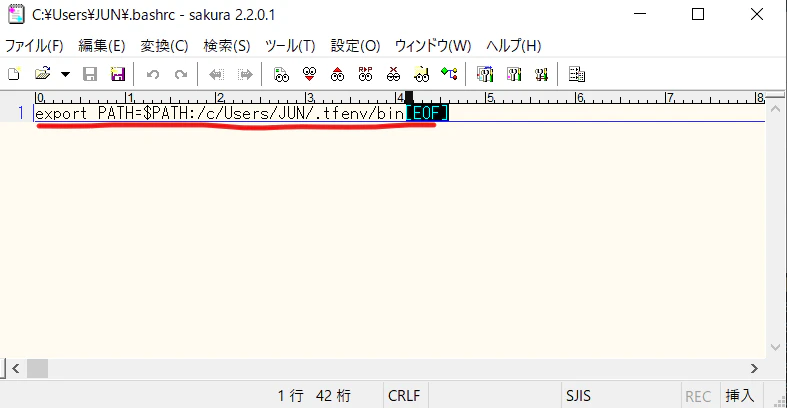Viewport: 787px width, 408px height.
Task: Minimize the sakura editor window
Action: point(640,14)
